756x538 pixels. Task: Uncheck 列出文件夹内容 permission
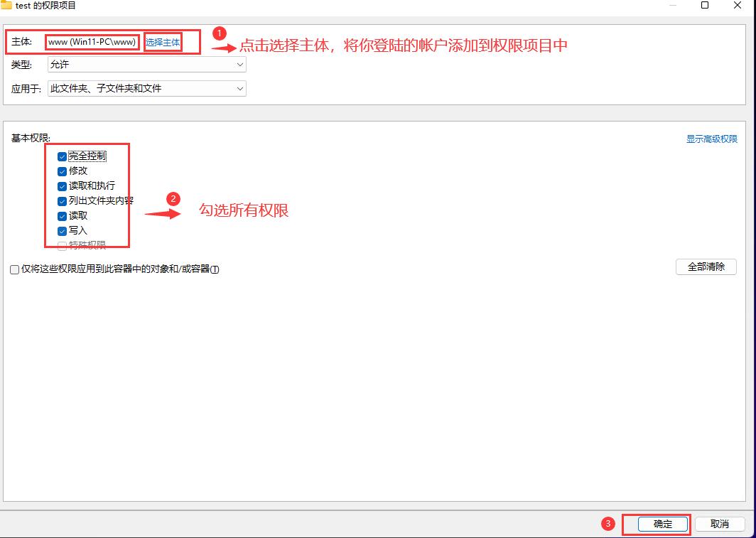(63, 200)
